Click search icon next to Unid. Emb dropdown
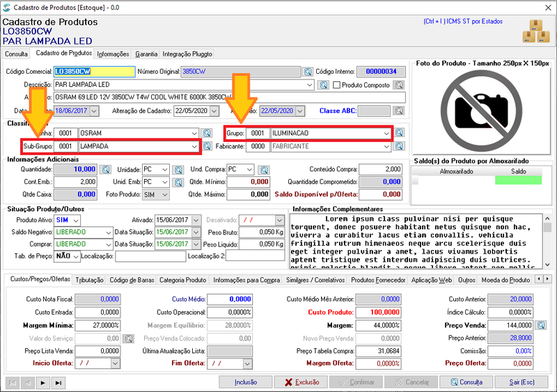 [178, 182]
